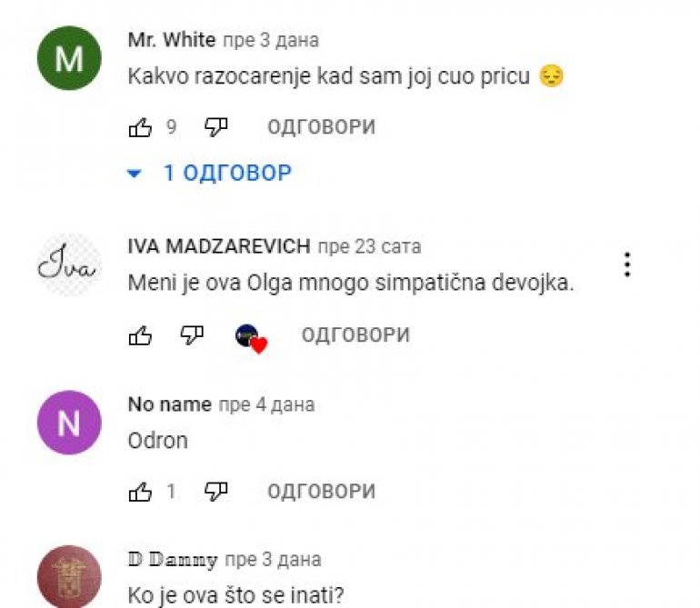
Task: Reply to IVA MADZAREVICH via ОДГОВОРИ
Action: pyautogui.click(x=355, y=335)
